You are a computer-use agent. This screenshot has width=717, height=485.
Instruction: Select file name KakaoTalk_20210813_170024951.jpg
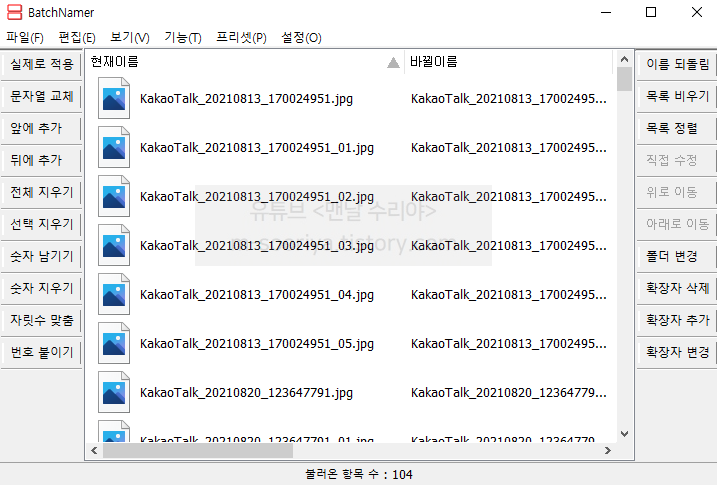(x=246, y=99)
